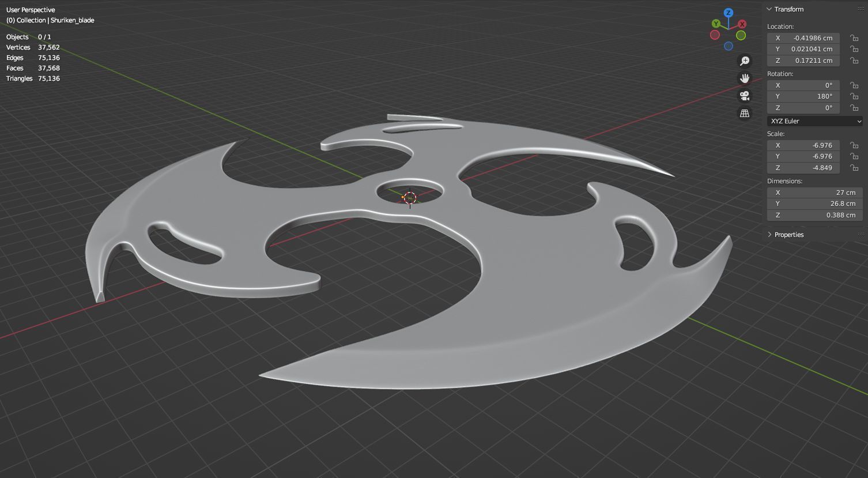Screen dimensions: 868x478
Task: Click the Rotation Z field 0°
Action: click(x=803, y=108)
